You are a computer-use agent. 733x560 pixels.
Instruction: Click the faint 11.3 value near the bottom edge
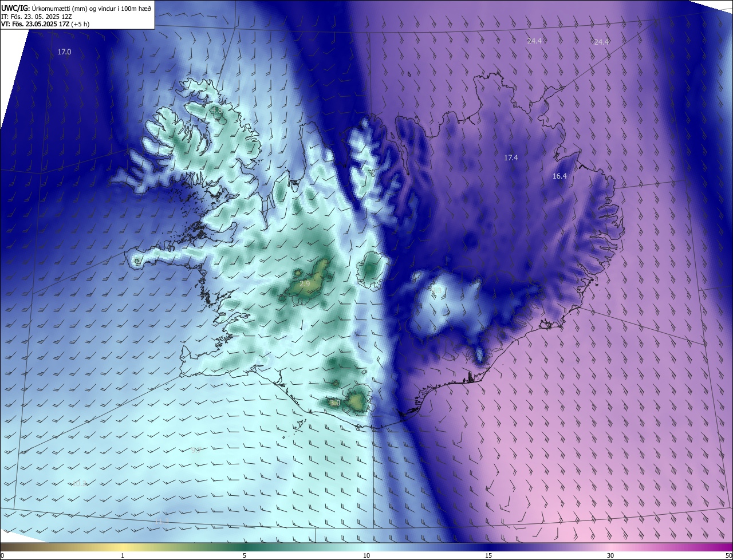point(162,521)
